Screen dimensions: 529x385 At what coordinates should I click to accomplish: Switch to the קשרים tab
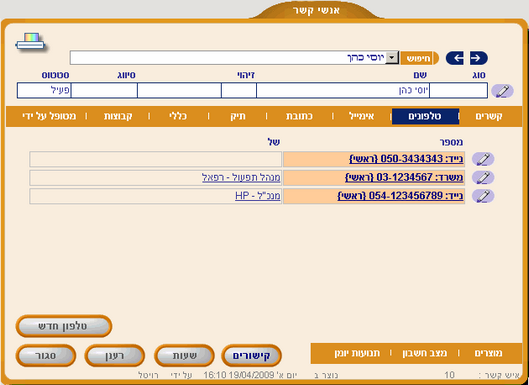tap(489, 116)
